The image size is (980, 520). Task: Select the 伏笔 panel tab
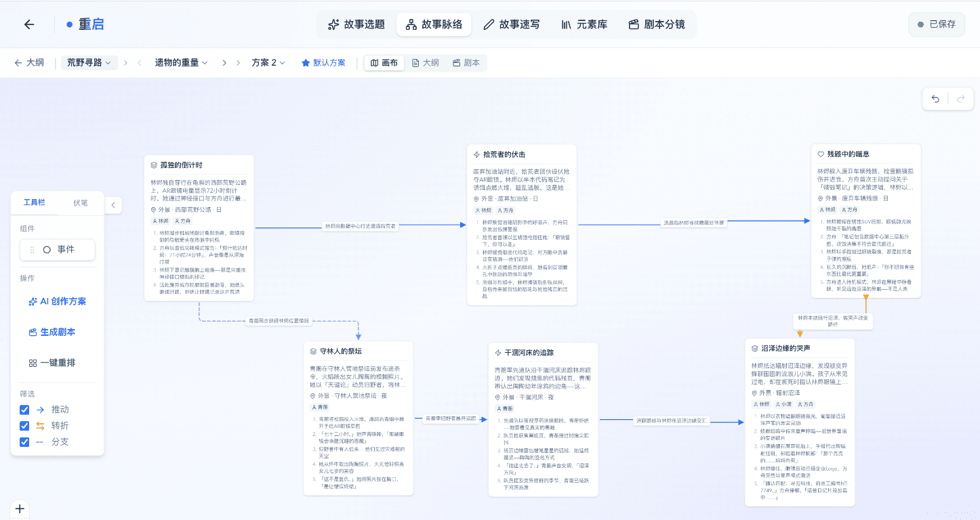tap(81, 202)
